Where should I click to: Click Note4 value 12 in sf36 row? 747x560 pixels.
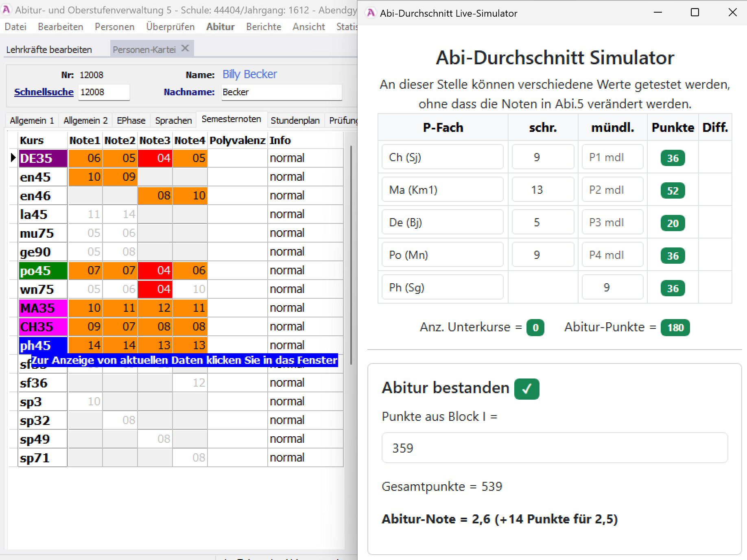190,383
